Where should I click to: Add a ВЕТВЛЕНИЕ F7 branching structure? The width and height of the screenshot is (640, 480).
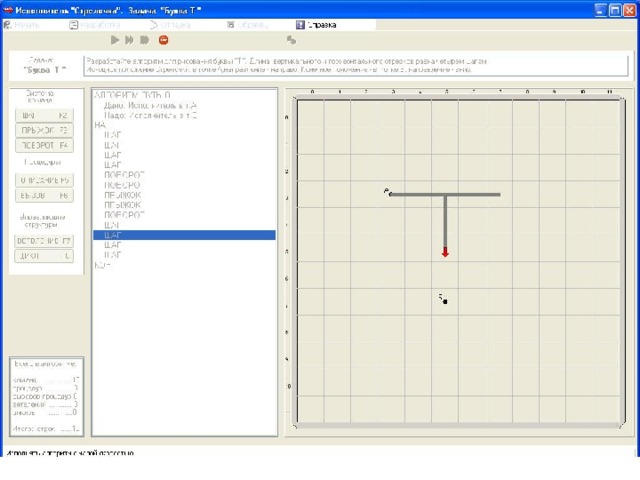(44, 241)
